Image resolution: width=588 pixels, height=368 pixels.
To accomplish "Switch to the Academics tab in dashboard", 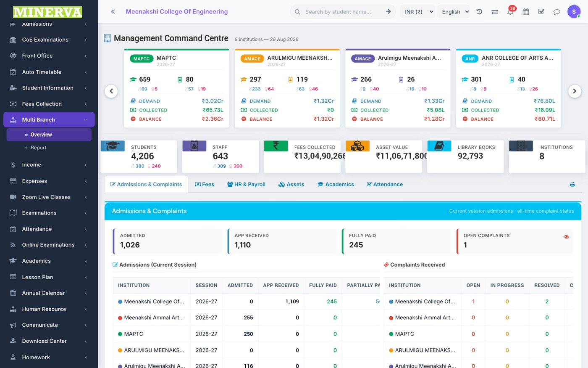I will click(336, 184).
